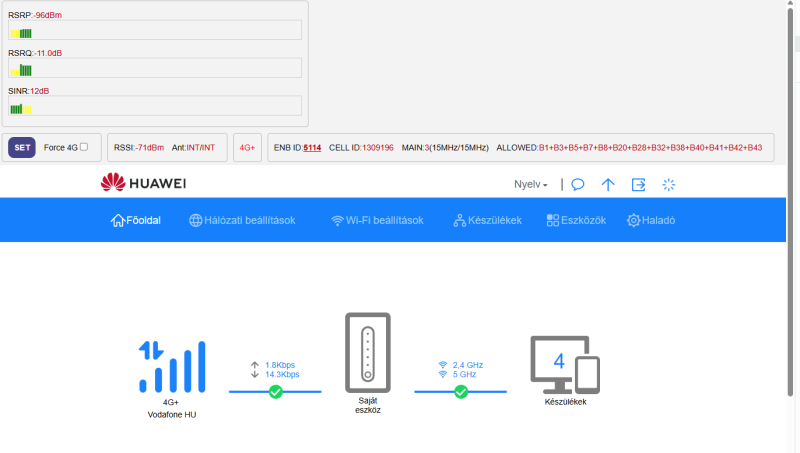
Task: Click the RSRP signal bar
Action: (155, 30)
